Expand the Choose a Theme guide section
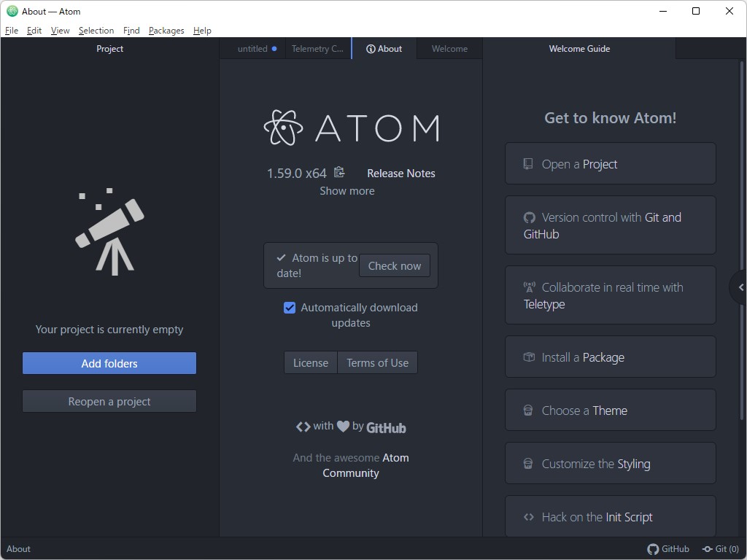This screenshot has height=560, width=747. (610, 410)
